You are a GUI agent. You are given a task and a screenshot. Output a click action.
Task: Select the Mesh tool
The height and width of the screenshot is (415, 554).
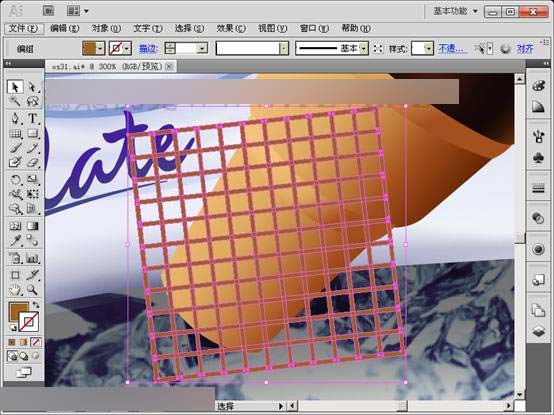click(x=15, y=226)
